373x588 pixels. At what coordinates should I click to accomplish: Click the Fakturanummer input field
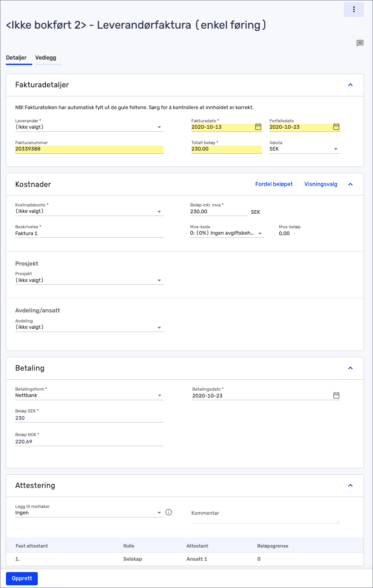pyautogui.click(x=89, y=149)
